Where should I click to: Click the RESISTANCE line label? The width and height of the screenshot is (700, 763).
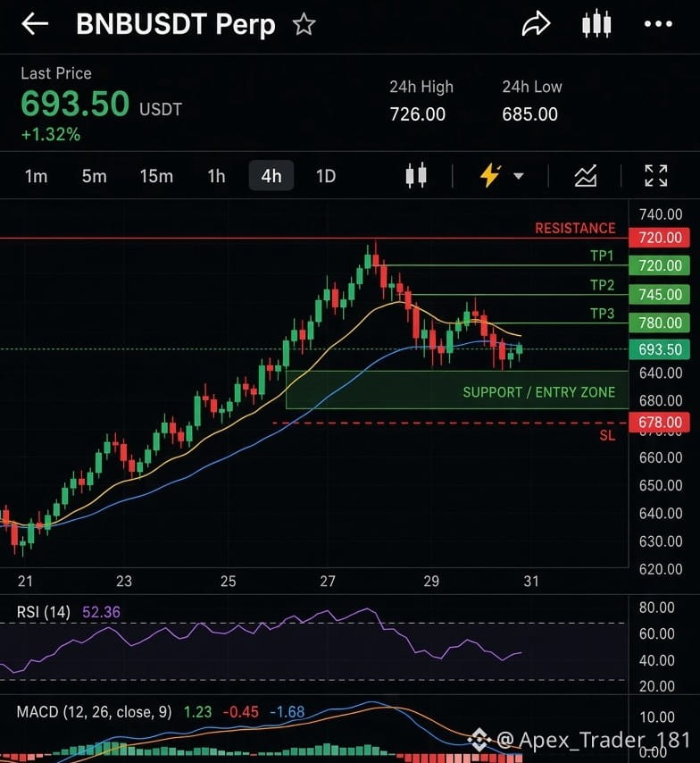coord(575,228)
